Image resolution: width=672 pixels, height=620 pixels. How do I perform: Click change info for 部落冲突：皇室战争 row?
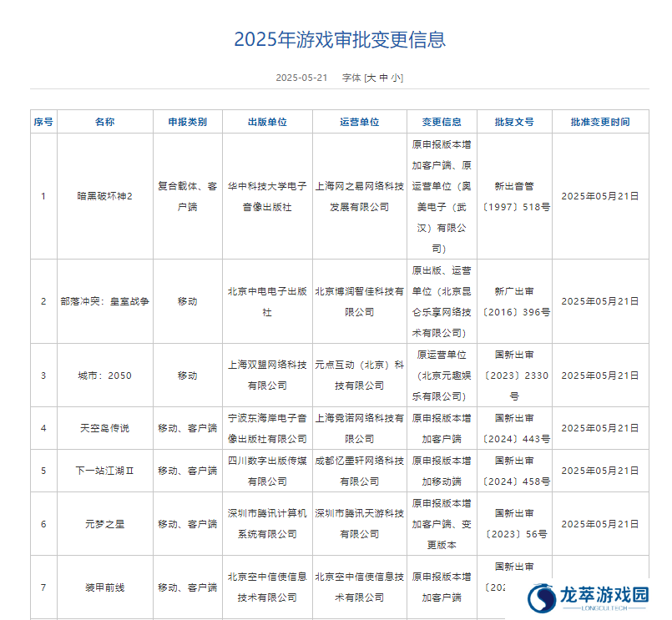(x=442, y=302)
